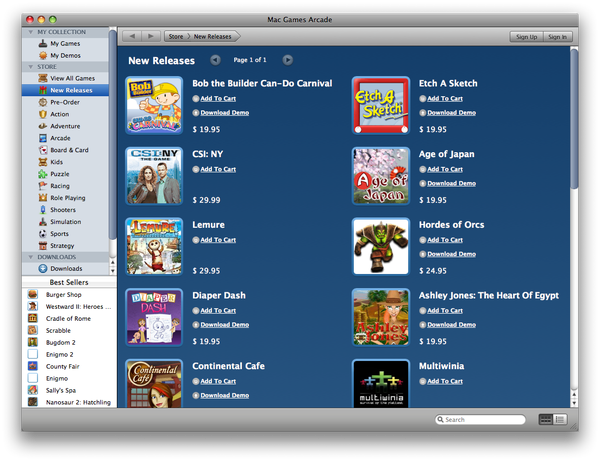Download the Diaper Dash demo
The height and width of the screenshot is (461, 600).
(225, 325)
